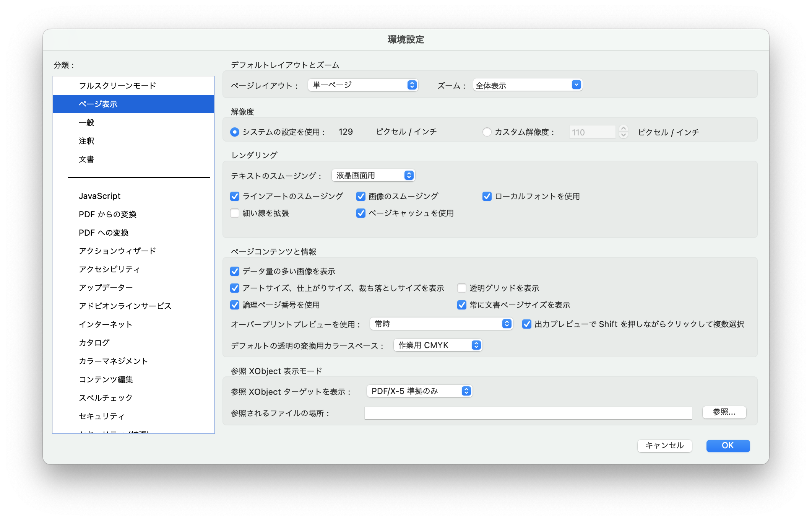Disable ページキャッシュを使用

tap(360, 213)
